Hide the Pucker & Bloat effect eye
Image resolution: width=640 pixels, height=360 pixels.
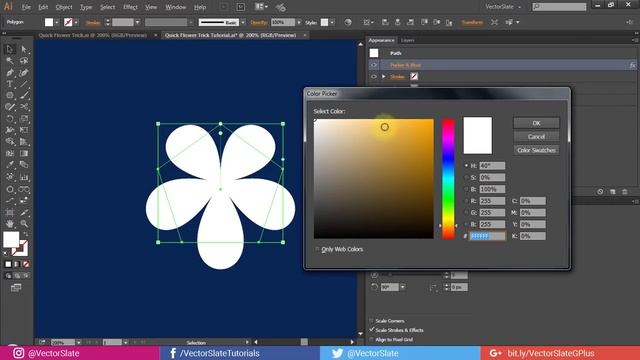point(373,65)
